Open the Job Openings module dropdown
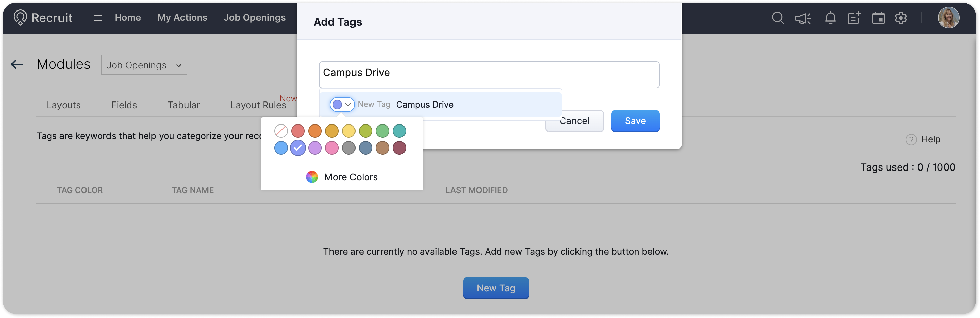Viewport: 980px width, 318px height. point(144,65)
